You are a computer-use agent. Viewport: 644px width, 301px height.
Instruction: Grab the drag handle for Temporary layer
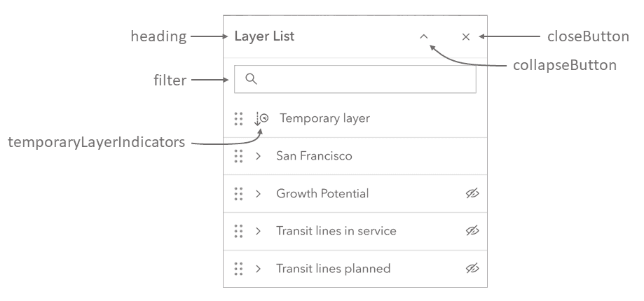pos(238,118)
